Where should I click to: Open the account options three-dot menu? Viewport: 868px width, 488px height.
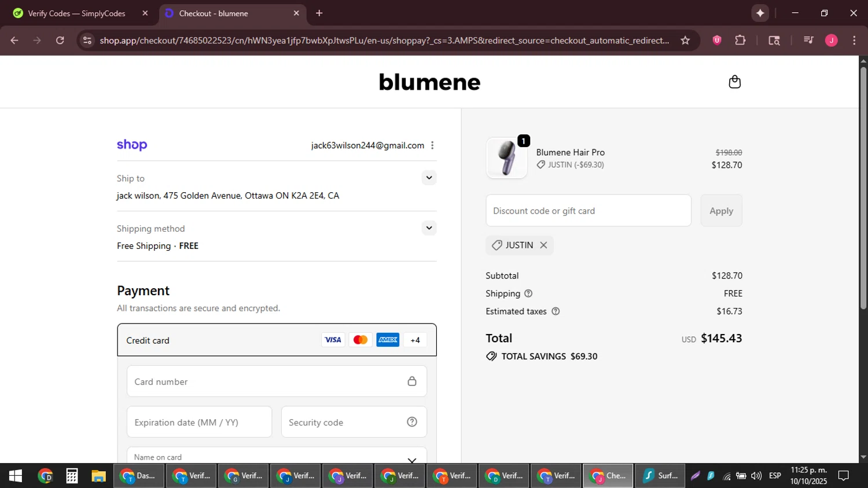pyautogui.click(x=432, y=145)
